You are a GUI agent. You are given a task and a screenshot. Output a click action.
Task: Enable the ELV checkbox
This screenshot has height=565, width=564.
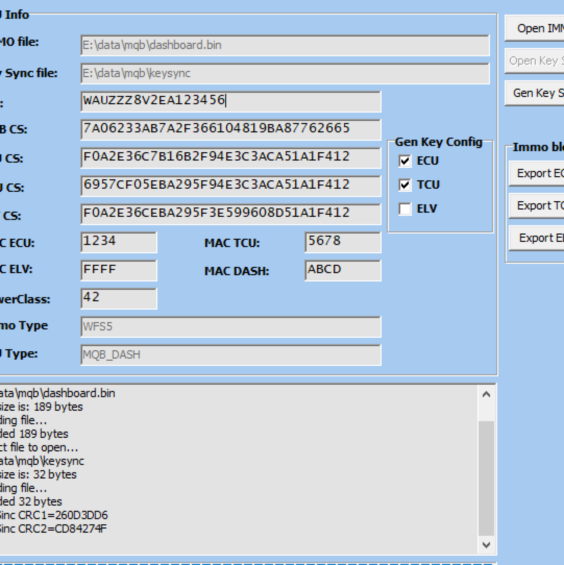pos(405,209)
